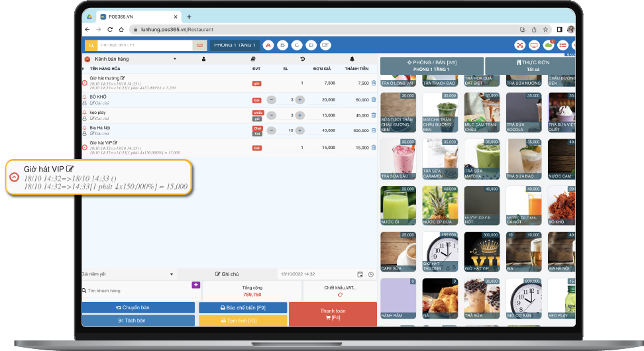Viewport: 644px width, 351px height.
Task: Click the Chuyển bàn button
Action: [x=138, y=307]
